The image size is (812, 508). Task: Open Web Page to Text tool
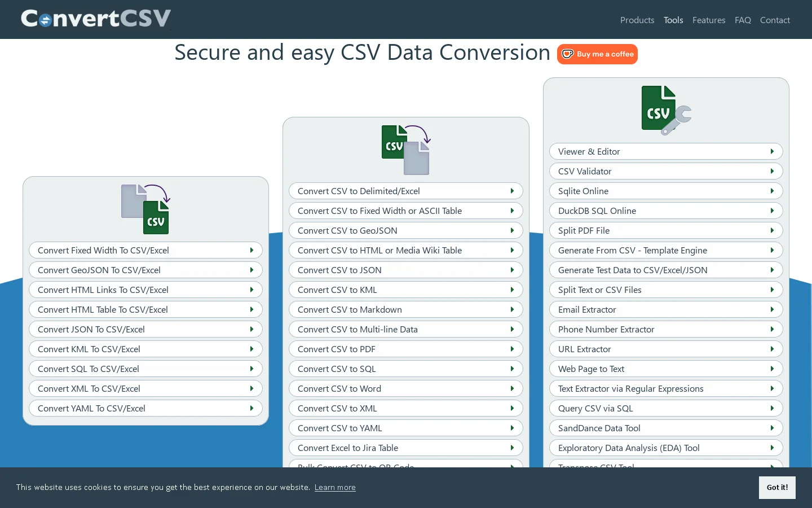point(666,369)
